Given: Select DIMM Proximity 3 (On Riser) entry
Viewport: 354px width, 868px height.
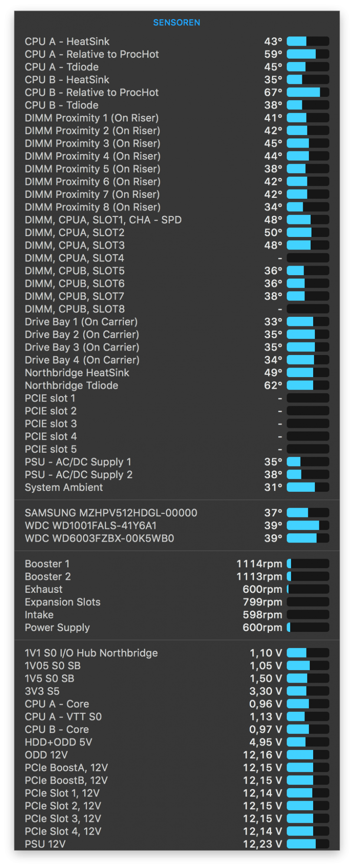Looking at the screenshot, I should coord(93,144).
